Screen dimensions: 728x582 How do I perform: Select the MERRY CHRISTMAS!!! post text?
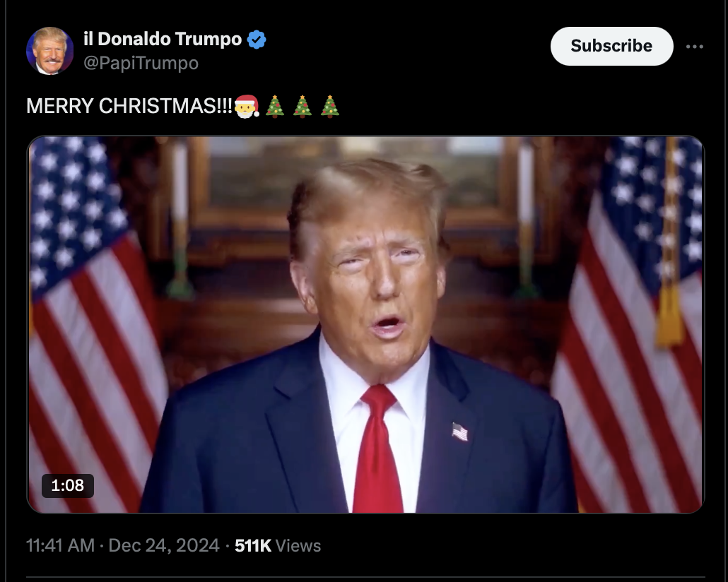[129, 106]
